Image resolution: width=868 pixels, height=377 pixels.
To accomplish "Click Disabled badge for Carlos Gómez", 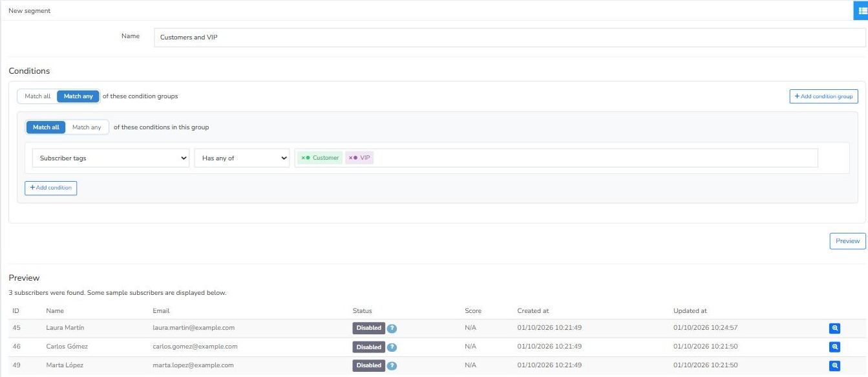I will [x=368, y=347].
